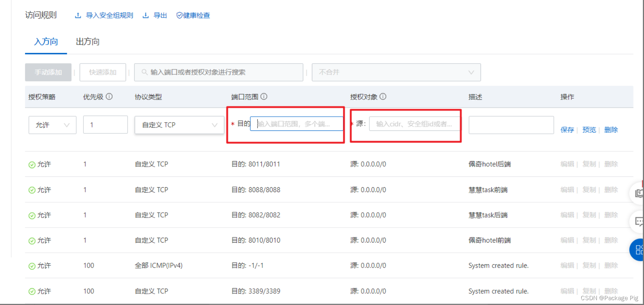Click the 授权策略 column header
The width and height of the screenshot is (644, 305).
(x=42, y=97)
